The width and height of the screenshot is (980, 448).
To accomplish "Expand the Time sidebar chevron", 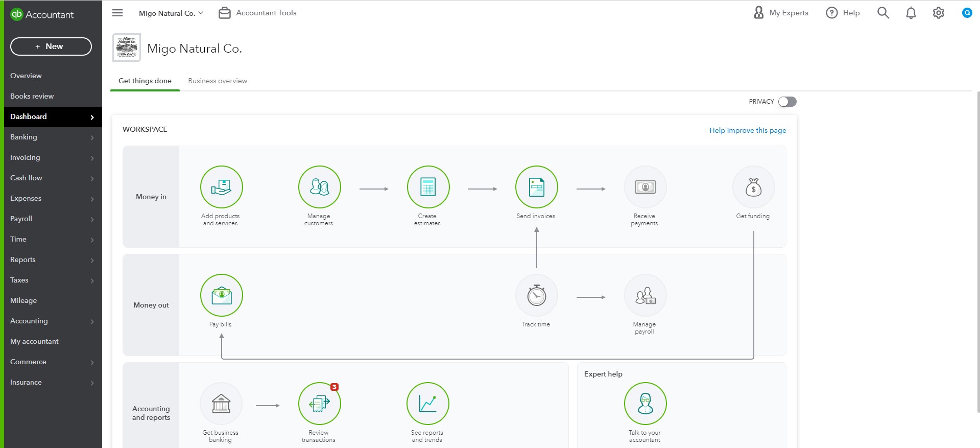I will pyautogui.click(x=92, y=240).
